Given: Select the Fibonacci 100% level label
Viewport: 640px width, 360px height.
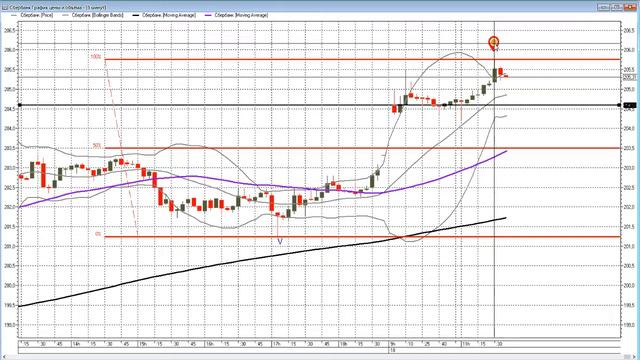Looking at the screenshot, I should [x=96, y=57].
